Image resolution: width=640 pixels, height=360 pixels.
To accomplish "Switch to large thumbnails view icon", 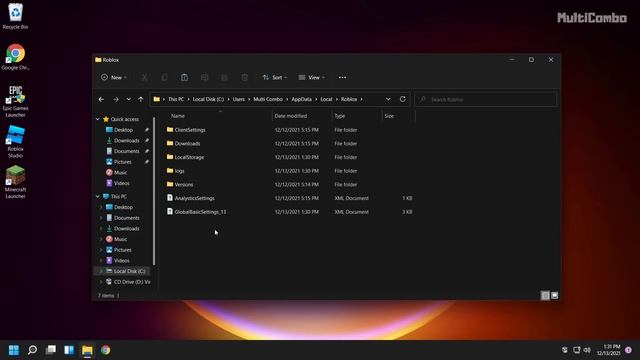I will coord(554,295).
